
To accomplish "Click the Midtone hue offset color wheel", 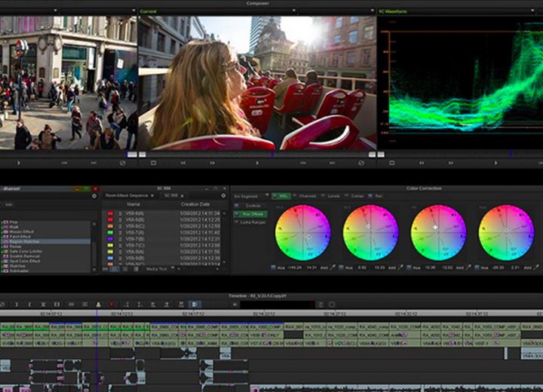I will (x=370, y=233).
